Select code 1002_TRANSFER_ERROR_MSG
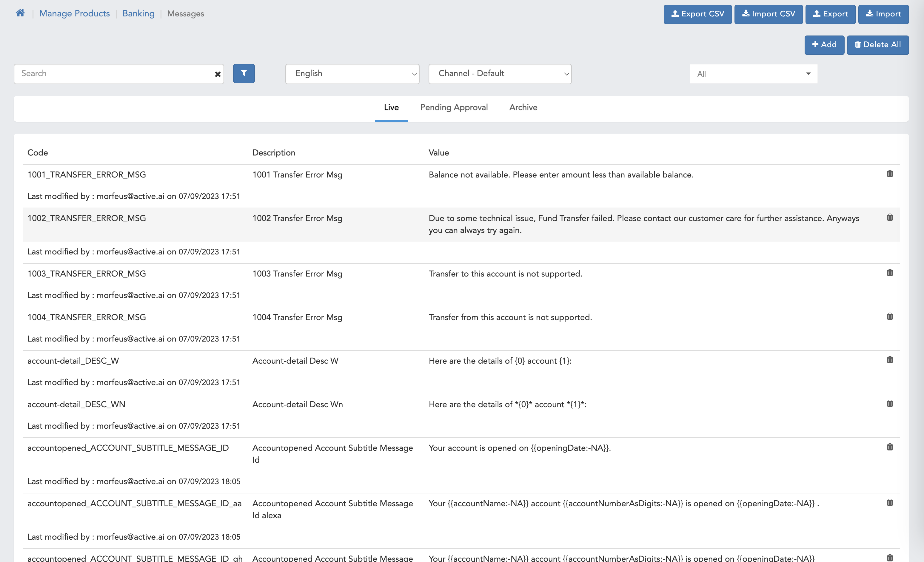The width and height of the screenshot is (924, 562). [87, 218]
